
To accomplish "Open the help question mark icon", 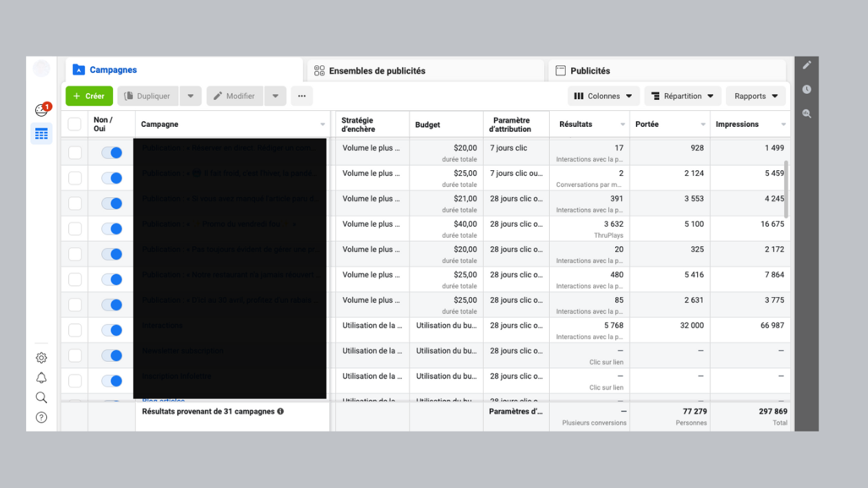I will 41,418.
